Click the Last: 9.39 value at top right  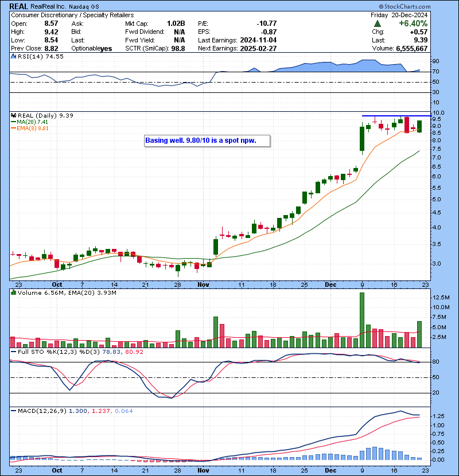point(421,40)
